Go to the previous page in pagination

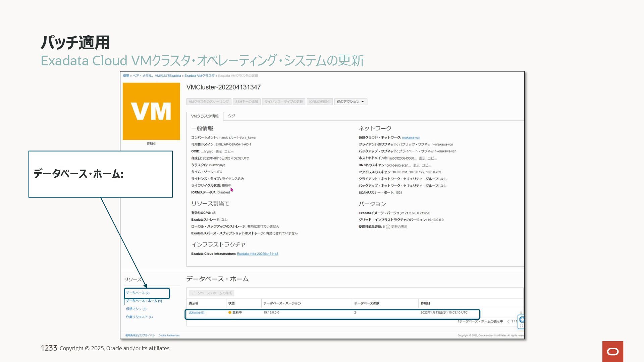point(508,322)
